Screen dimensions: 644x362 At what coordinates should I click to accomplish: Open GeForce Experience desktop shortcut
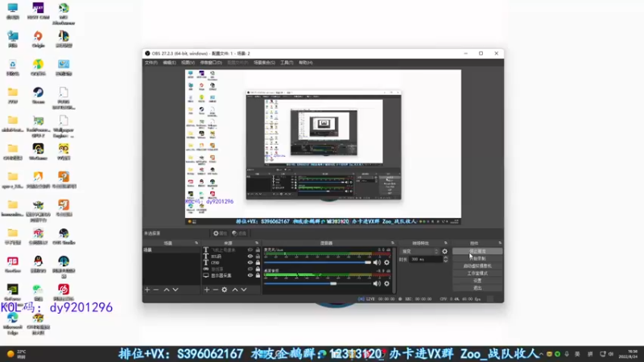(13, 292)
